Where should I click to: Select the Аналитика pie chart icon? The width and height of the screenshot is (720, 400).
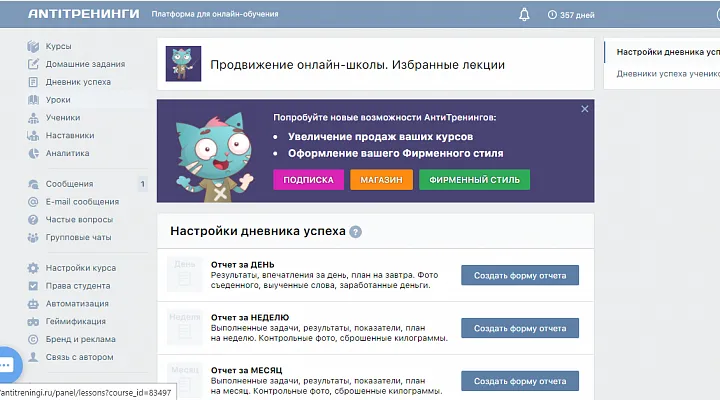tap(33, 153)
